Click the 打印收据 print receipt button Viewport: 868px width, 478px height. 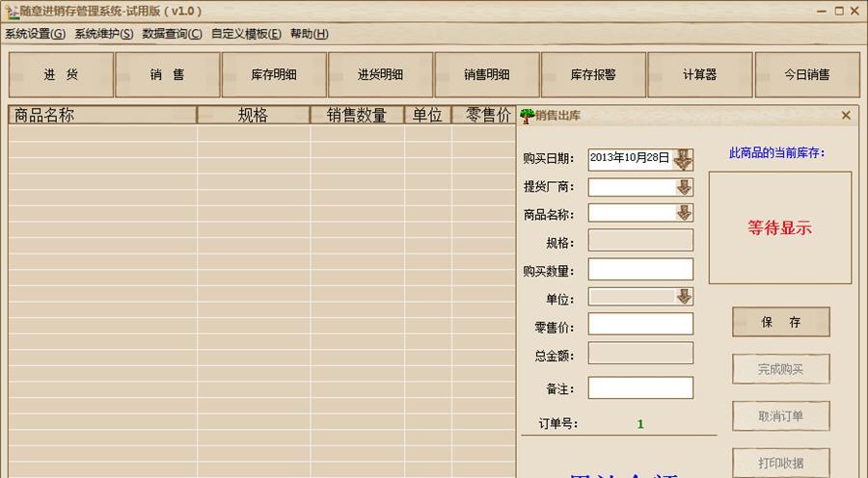[781, 463]
